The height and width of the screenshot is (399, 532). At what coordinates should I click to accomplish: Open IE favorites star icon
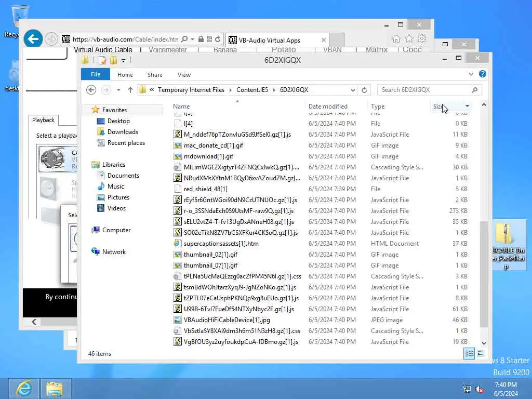click(409, 39)
